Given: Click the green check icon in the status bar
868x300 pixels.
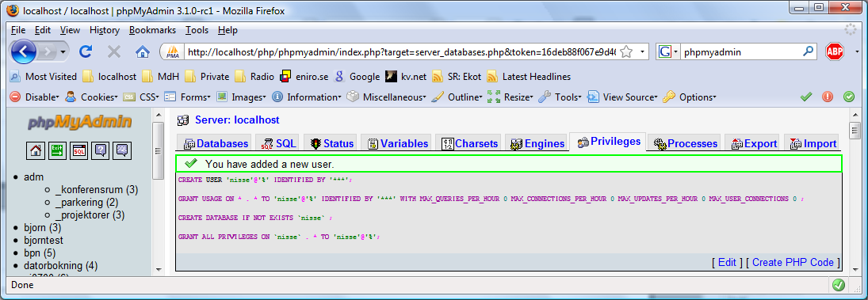Looking at the screenshot, I should pyautogui.click(x=839, y=284).
